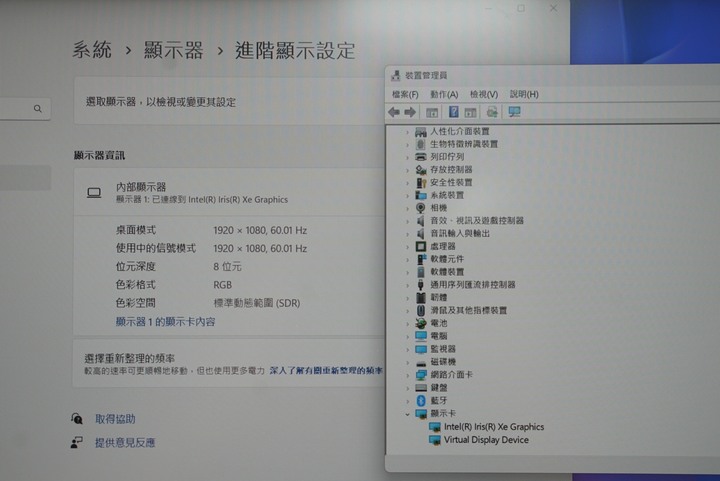Select the 藍牙 Bluetooth icon
This screenshot has height=481, width=720.
point(421,401)
